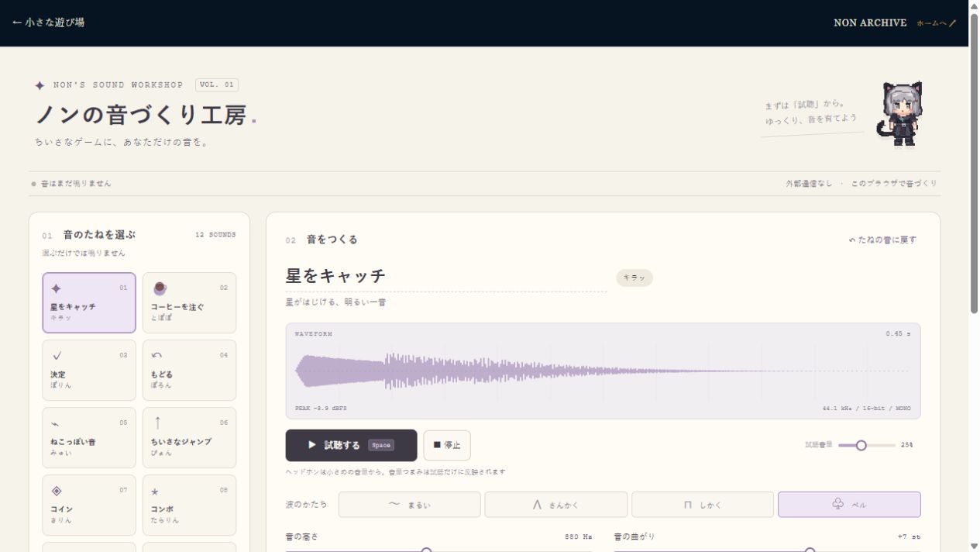Open NON ARCHIVE in the header
This screenshot has width=980, height=552.
(x=870, y=22)
